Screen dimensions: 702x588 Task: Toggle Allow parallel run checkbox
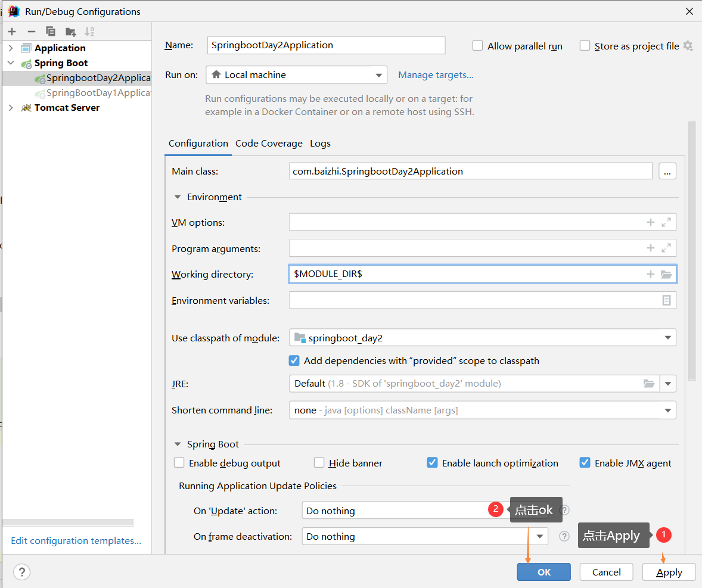pyautogui.click(x=478, y=46)
